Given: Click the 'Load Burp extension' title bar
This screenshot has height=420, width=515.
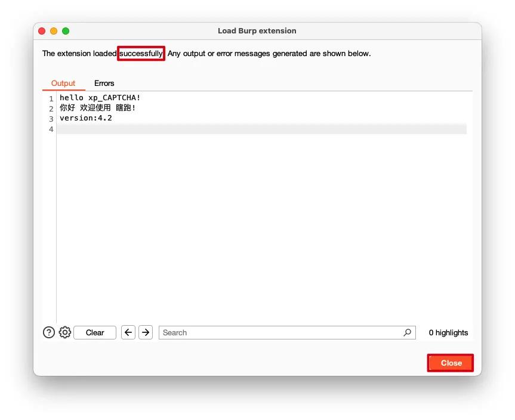Looking at the screenshot, I should coord(257,31).
